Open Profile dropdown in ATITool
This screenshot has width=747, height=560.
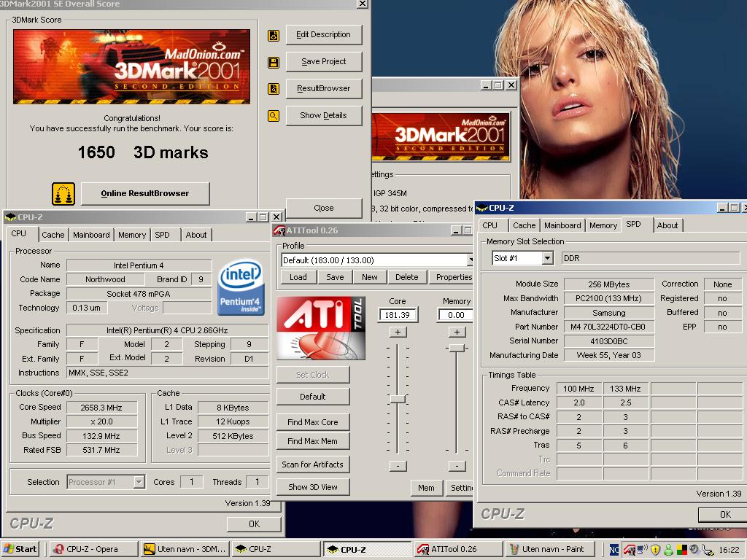click(470, 260)
